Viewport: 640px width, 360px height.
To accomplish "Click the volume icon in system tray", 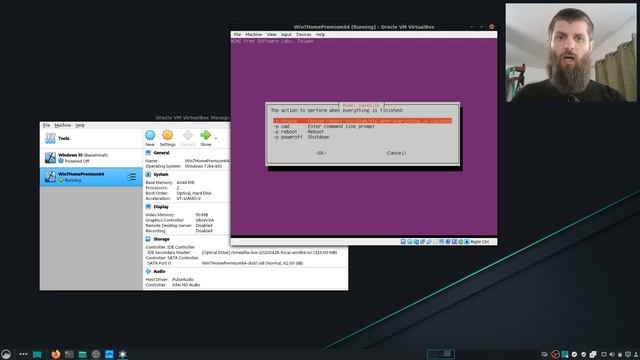I will [x=611, y=354].
